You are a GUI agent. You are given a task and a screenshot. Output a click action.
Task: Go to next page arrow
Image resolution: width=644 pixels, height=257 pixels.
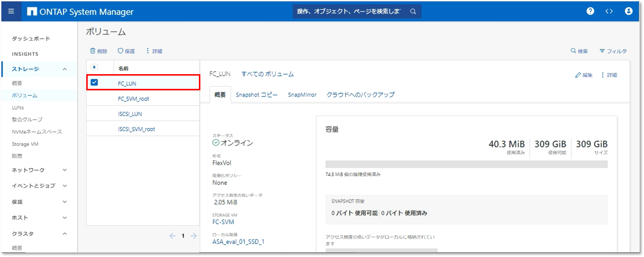tap(193, 236)
